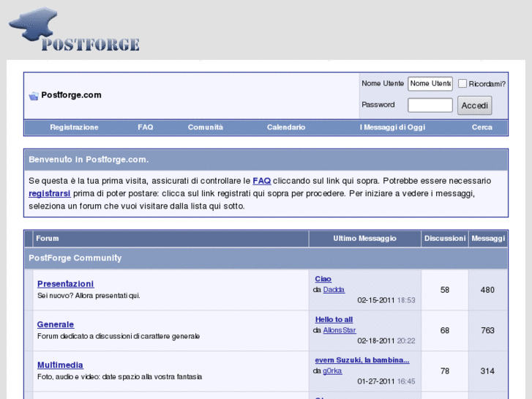Click discussion count 58 for Presentazioni
Viewport: 532px width, 399px height.
coord(445,290)
